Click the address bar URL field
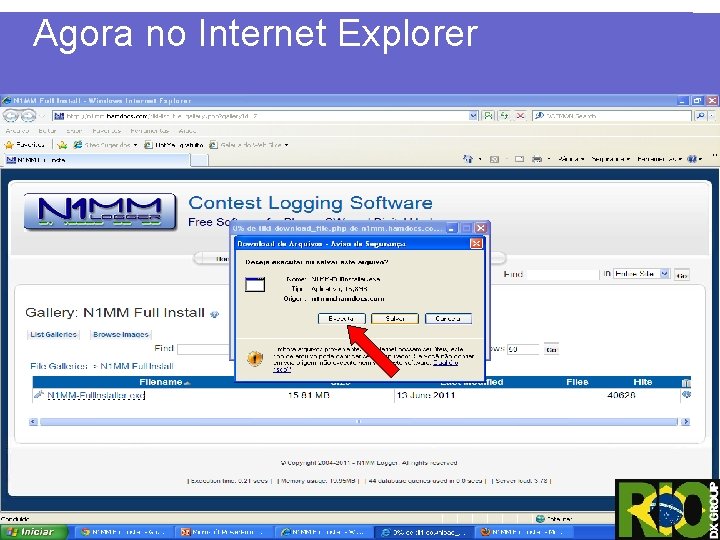The width and height of the screenshot is (720, 540). [262, 116]
